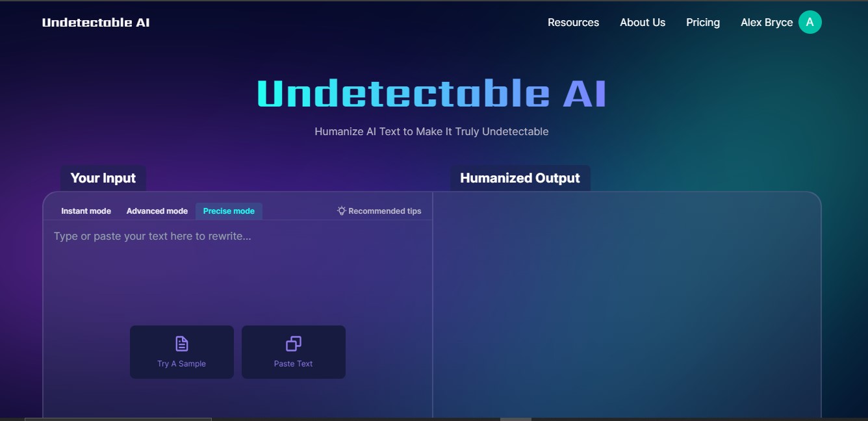
Task: Open the Resources dropdown
Action: click(x=573, y=22)
